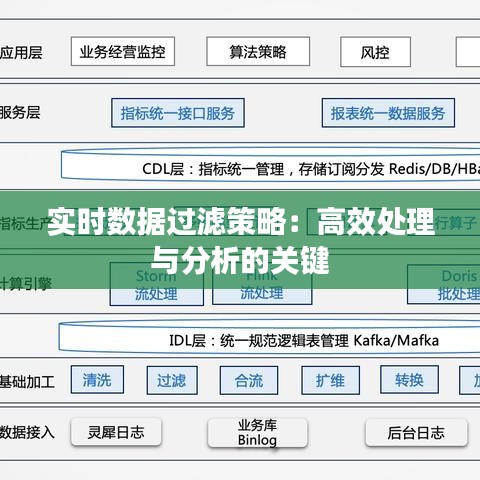
Task: Click the 业务经营监控 box
Action: click(x=123, y=51)
